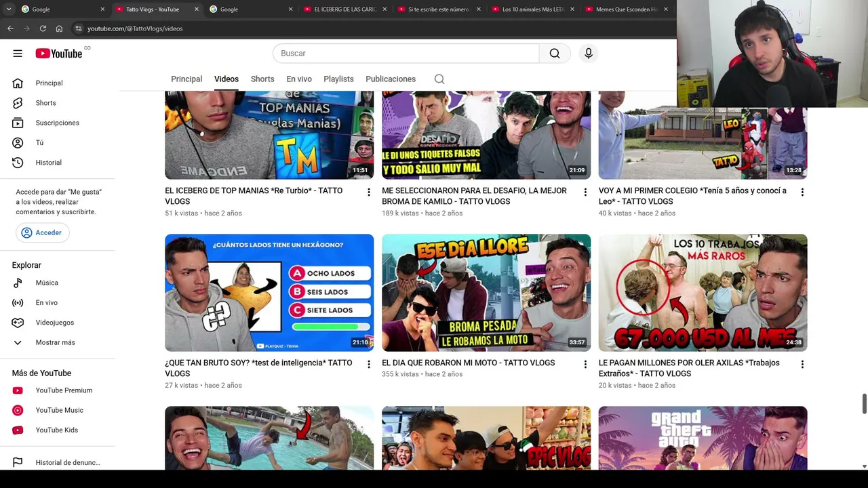
Task: Click the magnifier search button
Action: tap(555, 54)
